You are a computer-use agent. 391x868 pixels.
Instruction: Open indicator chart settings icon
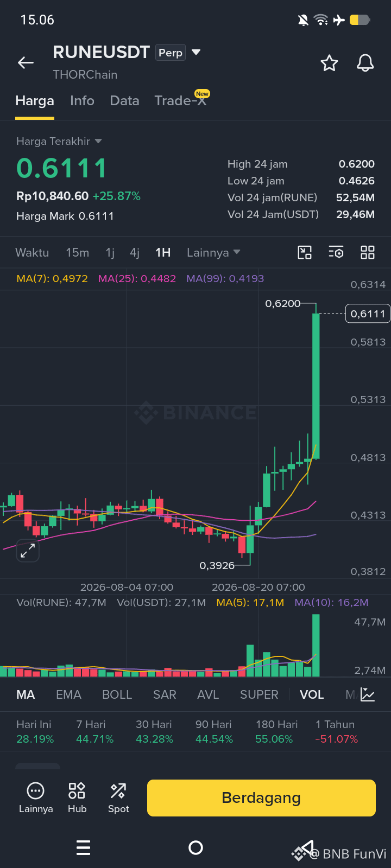[x=368, y=695]
